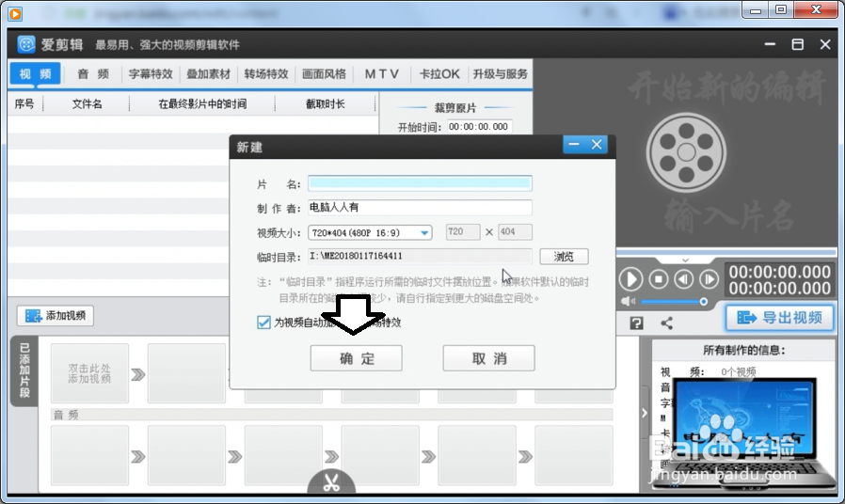Adjust the preview volume slider handle

tap(703, 302)
